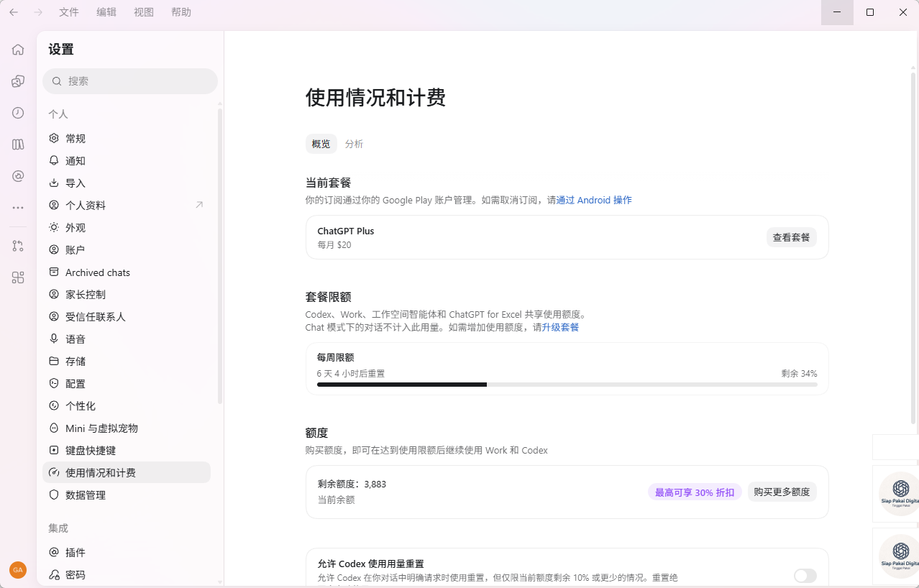Open the 导入 import settings
Screen dimensions: 919x588
127,183
